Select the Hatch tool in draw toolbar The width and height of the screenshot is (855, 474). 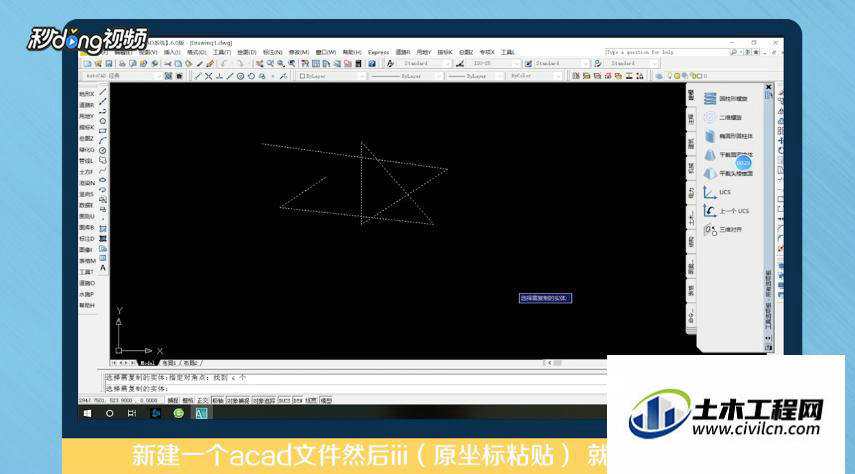click(103, 229)
